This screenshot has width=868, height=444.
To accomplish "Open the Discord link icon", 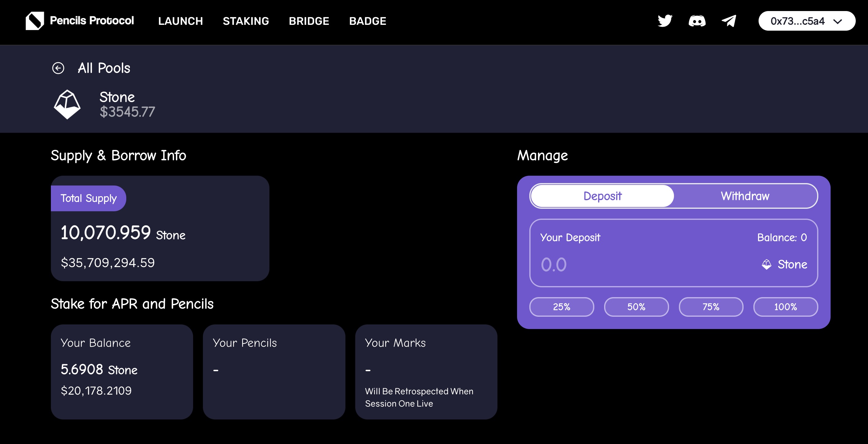I will pos(697,21).
